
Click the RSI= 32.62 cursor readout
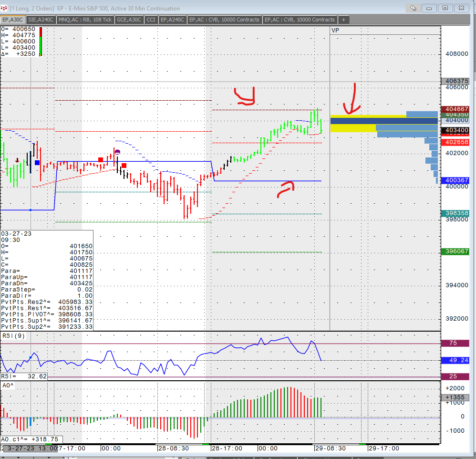[24, 376]
